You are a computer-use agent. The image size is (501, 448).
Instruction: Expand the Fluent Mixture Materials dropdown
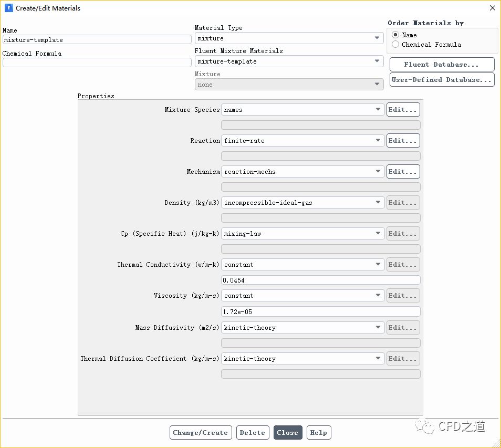(289, 61)
